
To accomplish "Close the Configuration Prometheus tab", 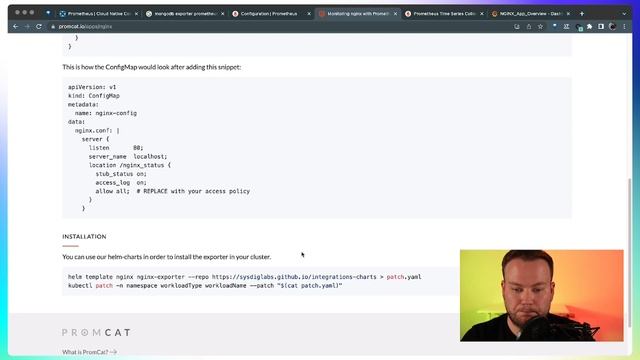I will [x=309, y=13].
